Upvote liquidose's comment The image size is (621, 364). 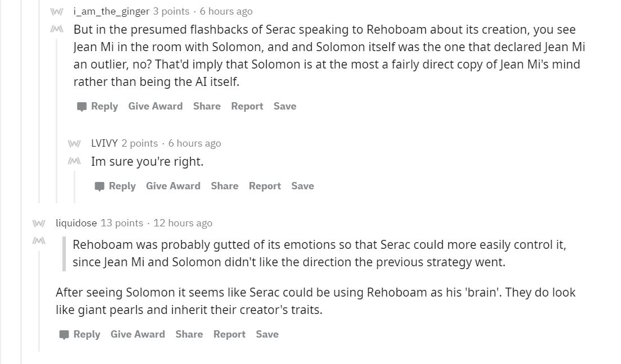39,224
